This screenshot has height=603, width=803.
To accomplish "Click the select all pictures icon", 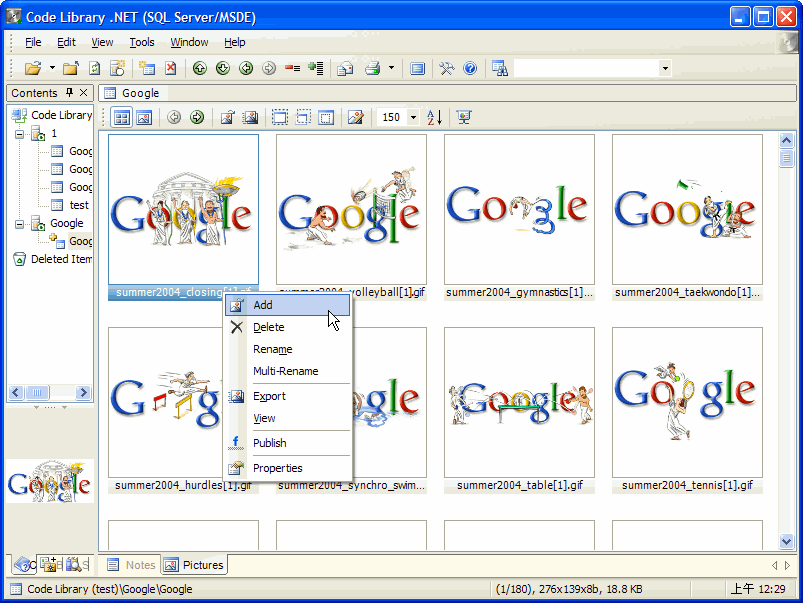I will (x=280, y=117).
